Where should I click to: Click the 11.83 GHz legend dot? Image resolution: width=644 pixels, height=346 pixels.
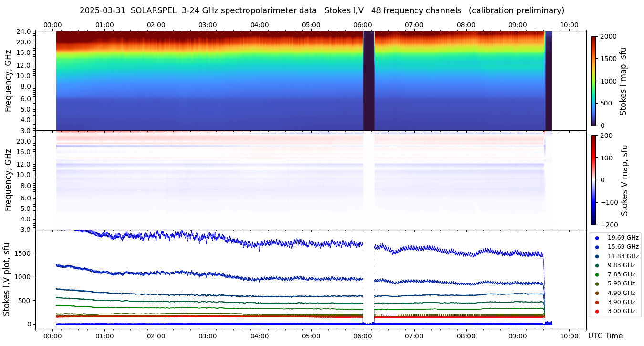pyautogui.click(x=597, y=256)
